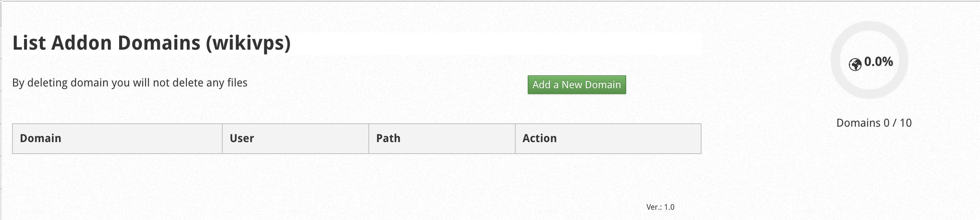
Task: Select the Action column header
Action: tap(540, 138)
